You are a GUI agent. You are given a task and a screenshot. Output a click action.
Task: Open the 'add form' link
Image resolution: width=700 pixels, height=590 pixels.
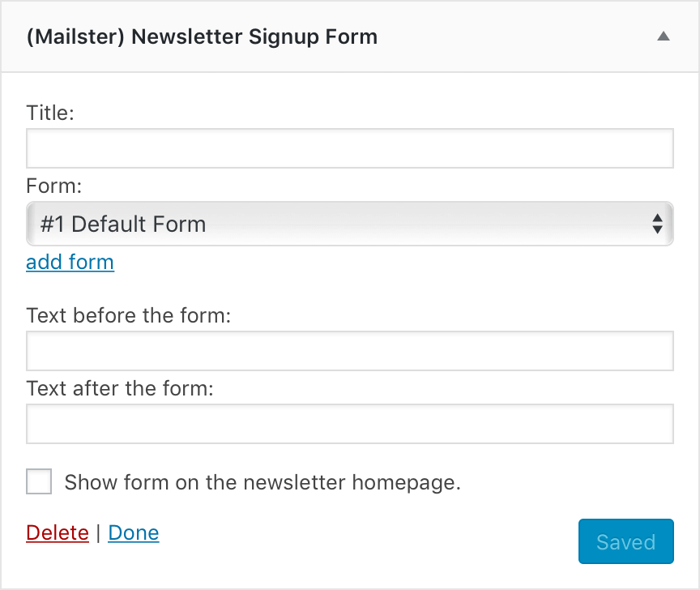(70, 262)
